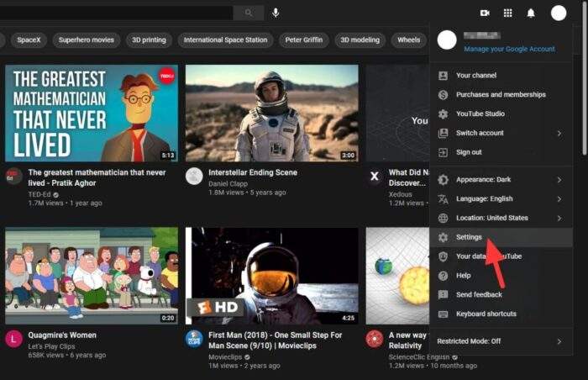The width and height of the screenshot is (588, 380).
Task: Open Keyboard shortcuts entry
Action: [501, 314]
